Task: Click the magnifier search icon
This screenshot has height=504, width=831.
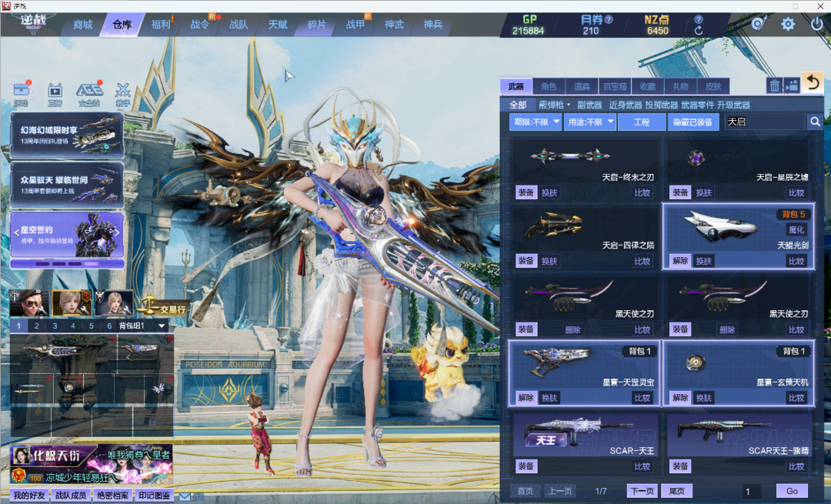Action: coord(815,122)
